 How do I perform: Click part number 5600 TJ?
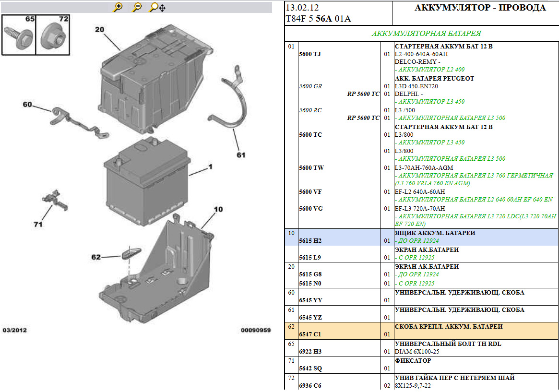click(310, 54)
